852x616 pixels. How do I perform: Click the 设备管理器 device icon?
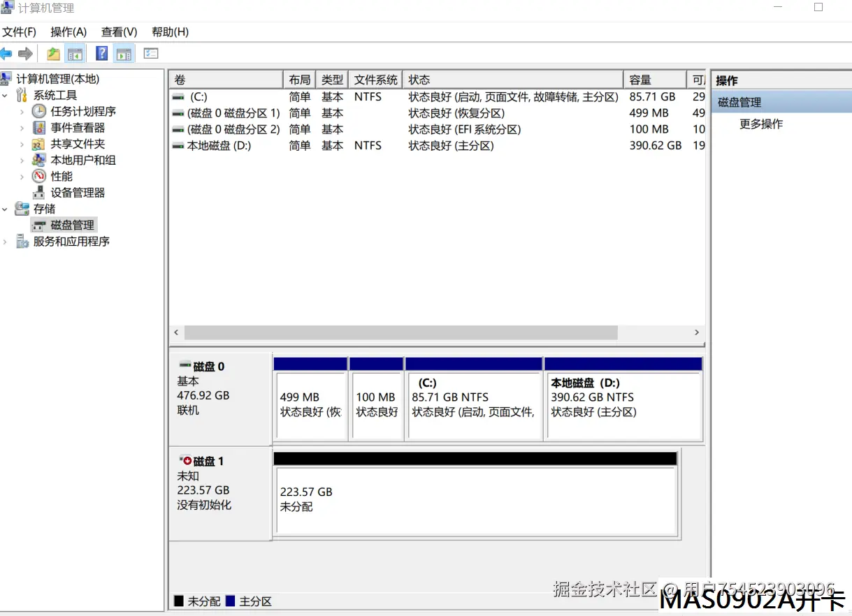(x=39, y=193)
